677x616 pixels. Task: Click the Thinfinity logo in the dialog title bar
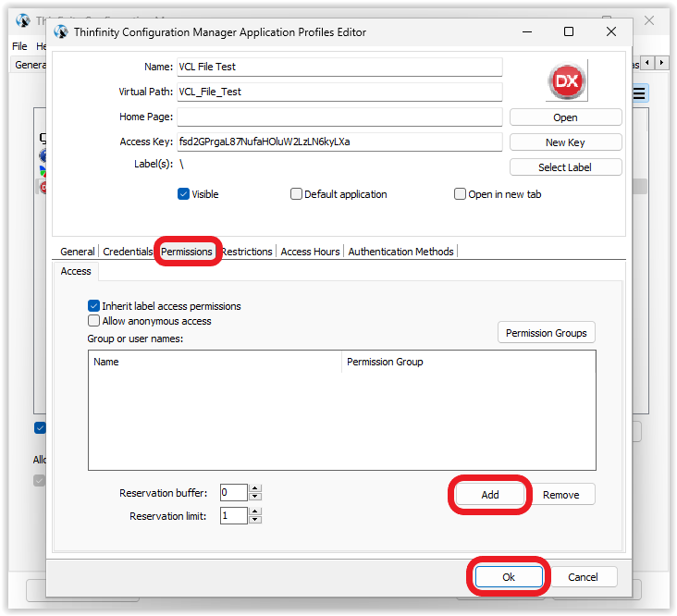[61, 32]
